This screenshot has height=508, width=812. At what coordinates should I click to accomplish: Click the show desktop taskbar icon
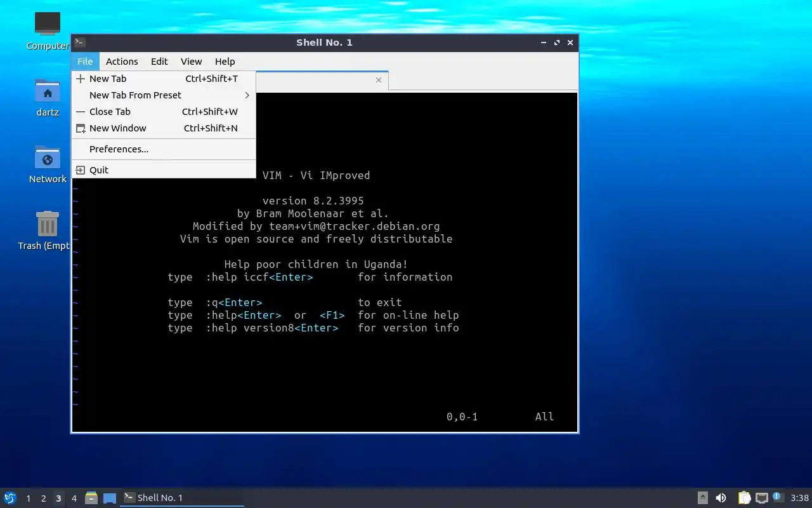pos(110,498)
